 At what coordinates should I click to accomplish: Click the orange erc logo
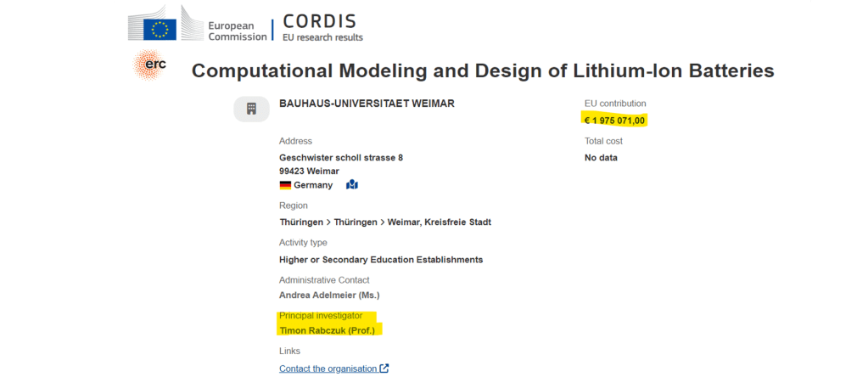tap(149, 65)
